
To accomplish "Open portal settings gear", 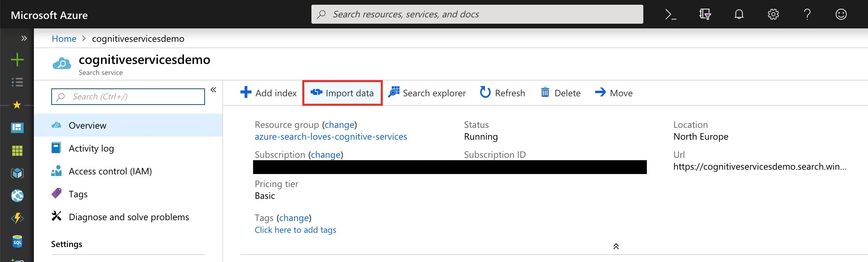I will [773, 15].
